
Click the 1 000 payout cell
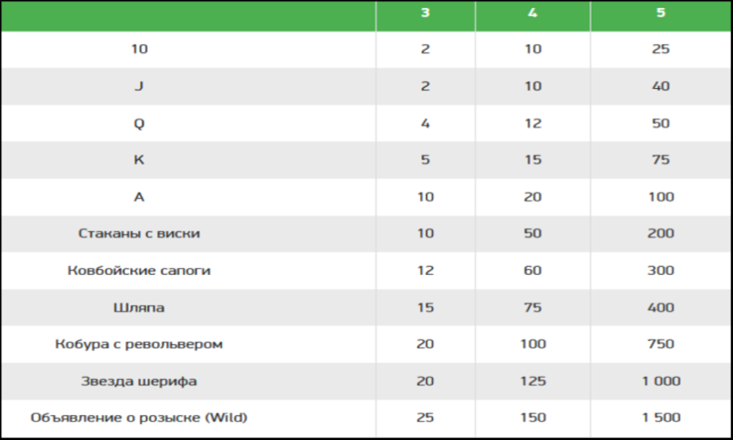pyautogui.click(x=660, y=380)
